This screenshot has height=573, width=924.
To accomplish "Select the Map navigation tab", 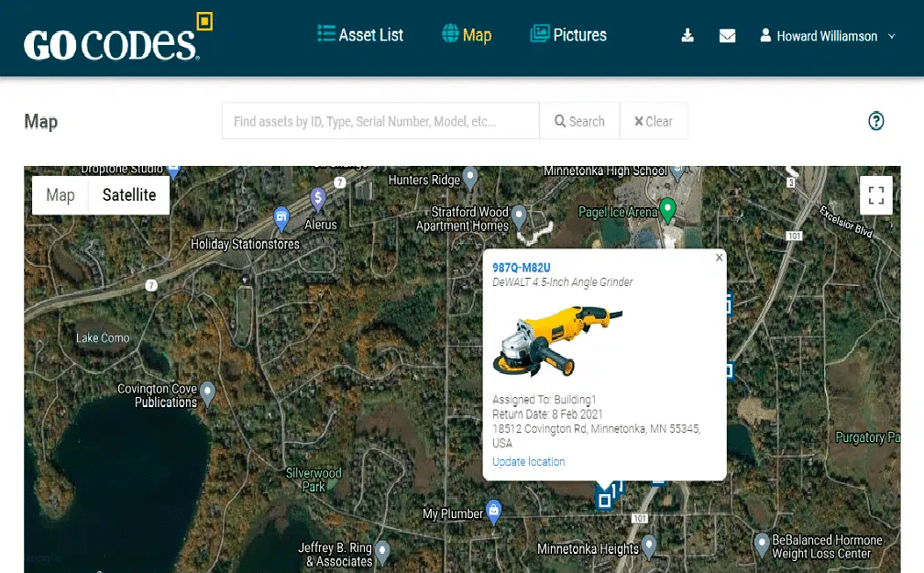I will [467, 35].
